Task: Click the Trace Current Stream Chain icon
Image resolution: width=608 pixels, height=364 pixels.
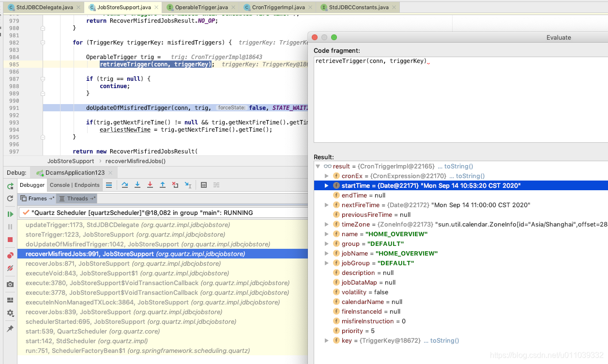Action: pos(216,185)
